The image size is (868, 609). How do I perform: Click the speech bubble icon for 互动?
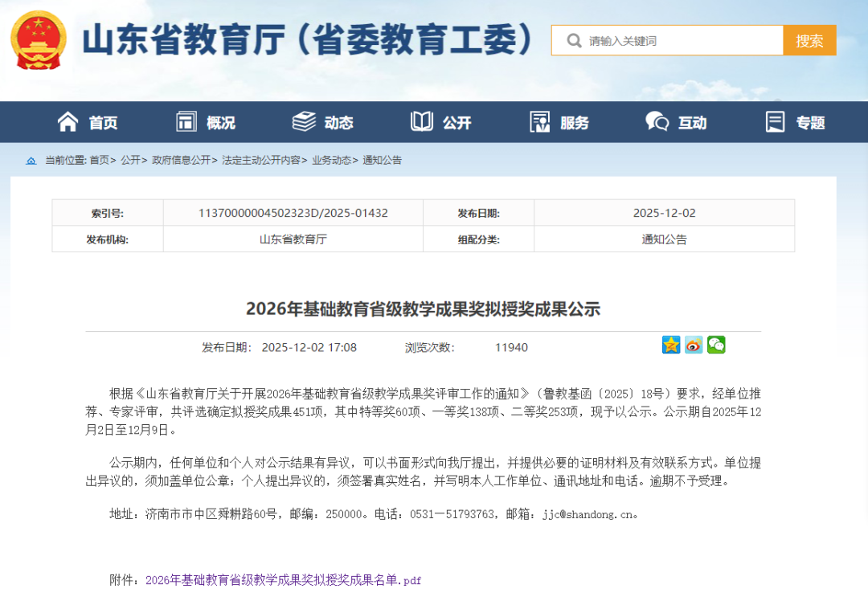[x=655, y=121]
